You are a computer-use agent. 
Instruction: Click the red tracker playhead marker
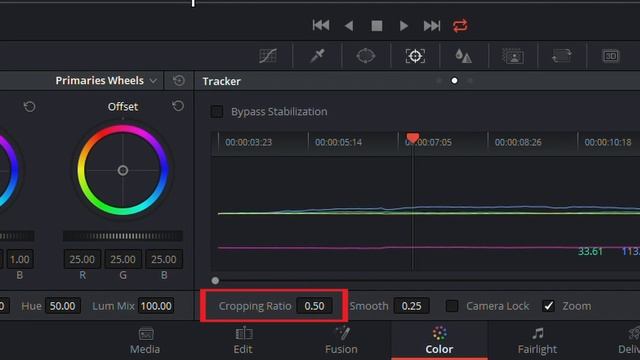(413, 138)
